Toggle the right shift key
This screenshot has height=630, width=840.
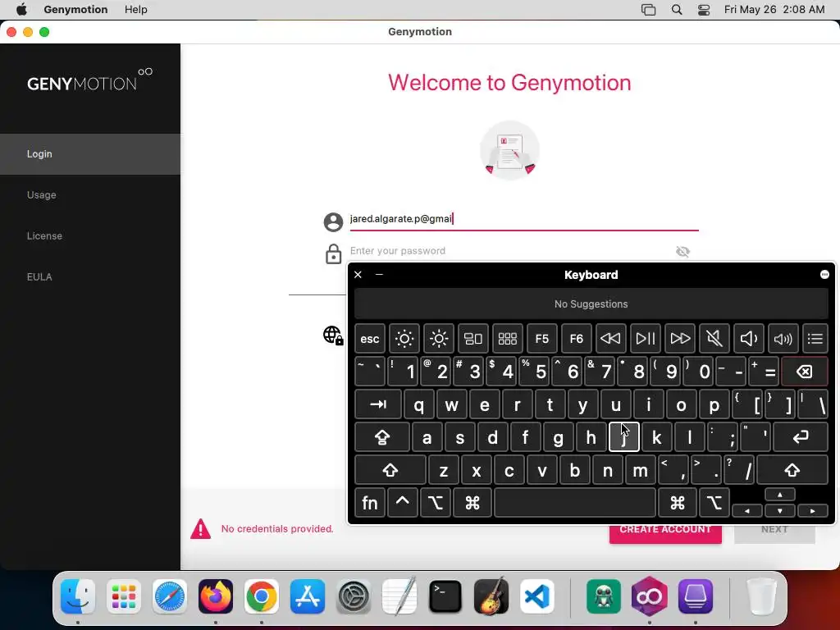(792, 470)
